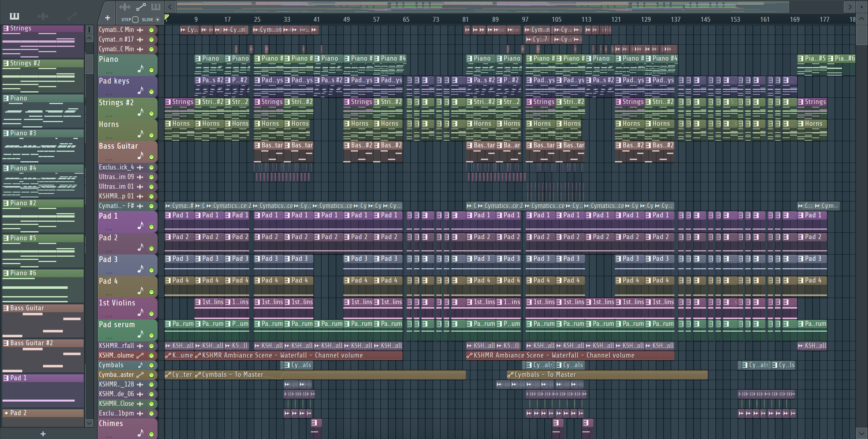The height and width of the screenshot is (439, 868).
Task: Click audio icon on KSHMR.._128 track
Action: pos(140,384)
